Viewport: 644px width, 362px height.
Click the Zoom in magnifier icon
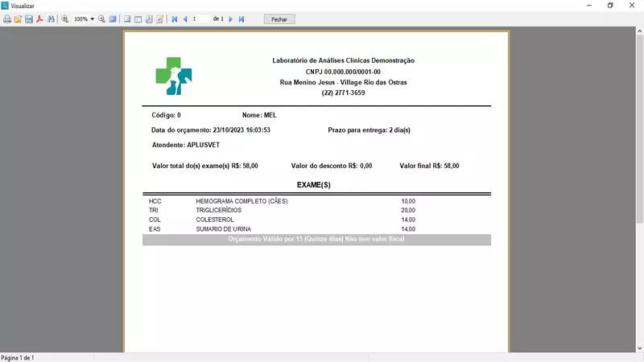click(x=65, y=19)
